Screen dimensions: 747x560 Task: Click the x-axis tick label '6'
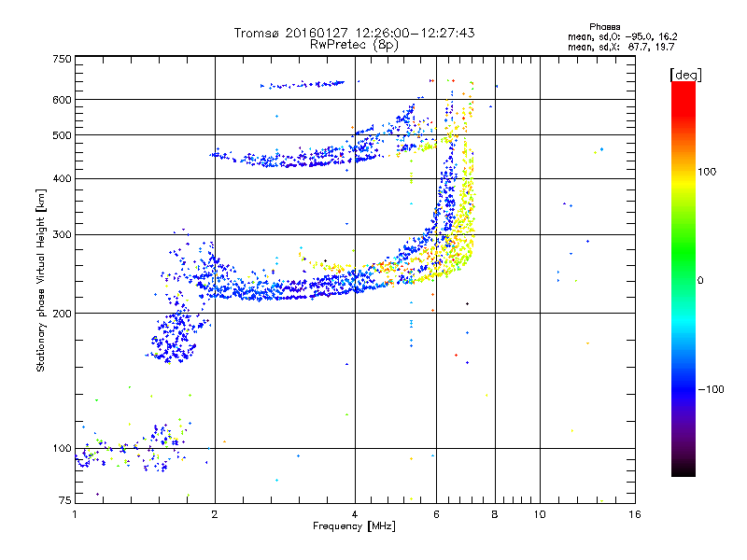tap(436, 514)
